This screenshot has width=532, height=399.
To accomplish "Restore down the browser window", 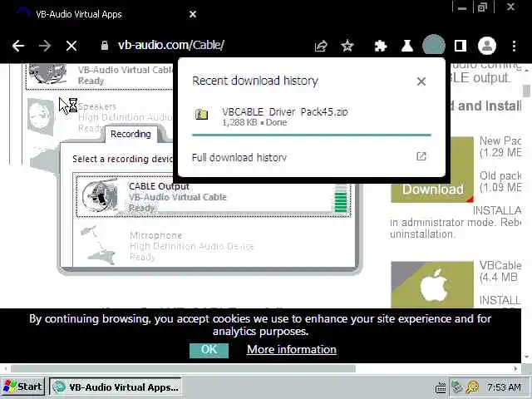I will point(482,7).
